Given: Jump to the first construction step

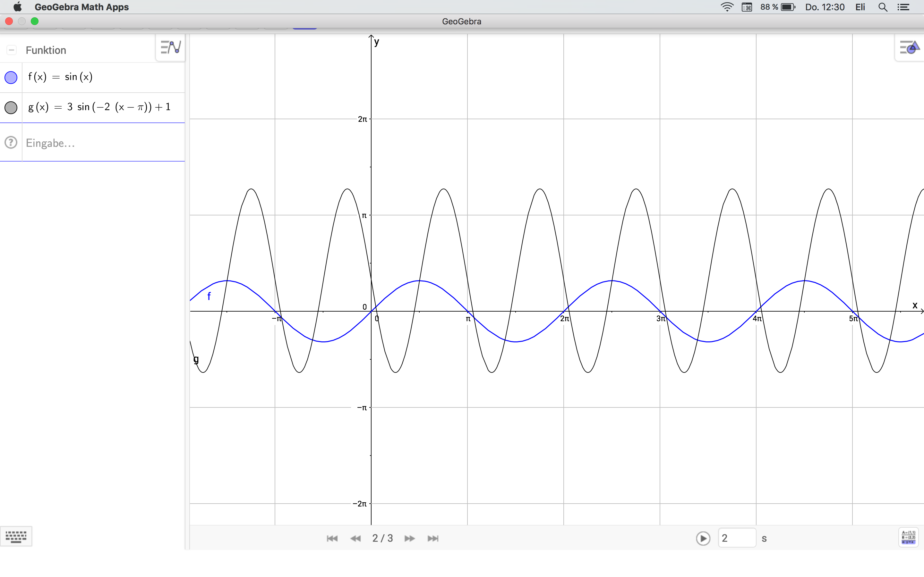Looking at the screenshot, I should [x=332, y=539].
